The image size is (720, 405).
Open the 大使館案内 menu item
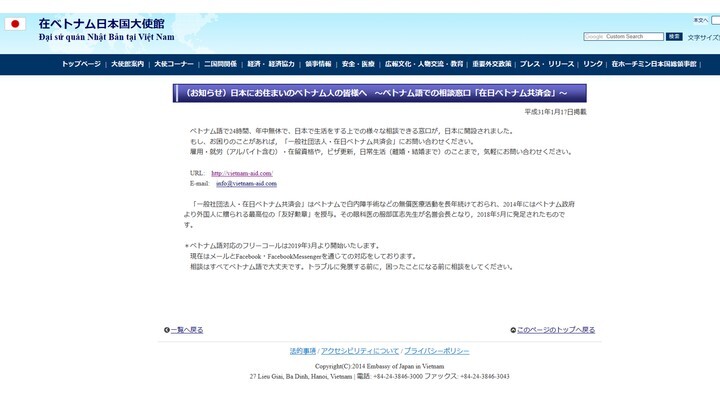pos(127,64)
